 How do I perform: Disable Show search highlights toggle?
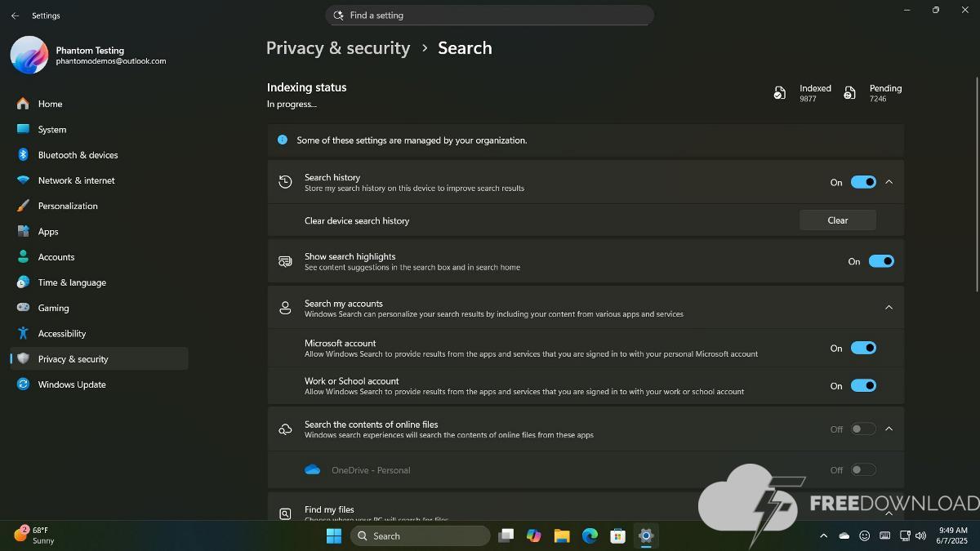pos(881,261)
